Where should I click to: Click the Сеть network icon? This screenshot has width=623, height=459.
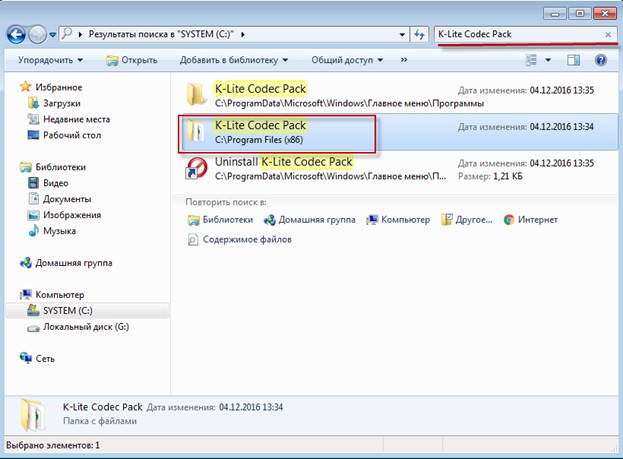click(x=26, y=358)
